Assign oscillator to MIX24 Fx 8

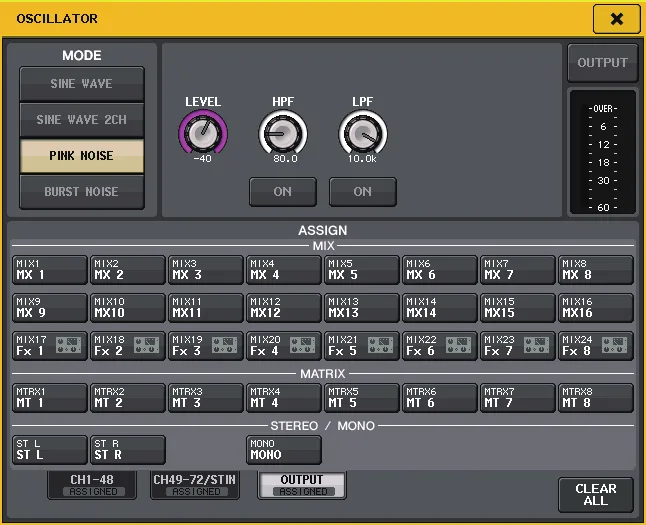tap(596, 346)
